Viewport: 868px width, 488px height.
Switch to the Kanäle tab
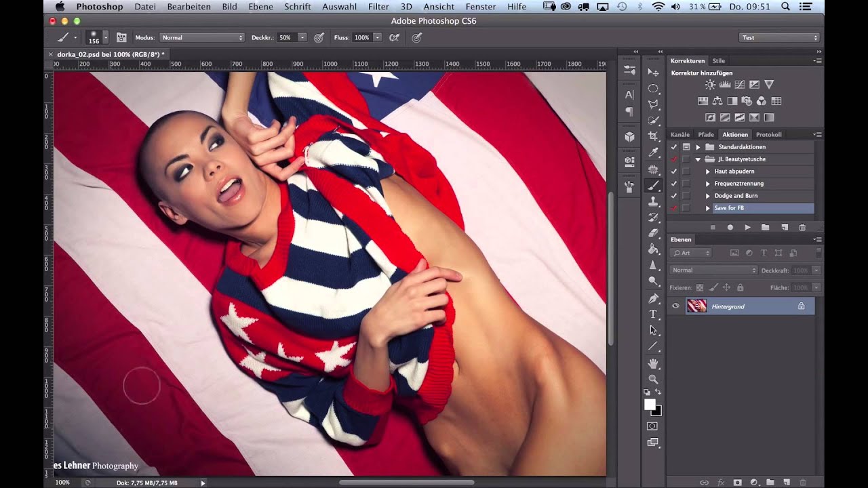click(680, 135)
